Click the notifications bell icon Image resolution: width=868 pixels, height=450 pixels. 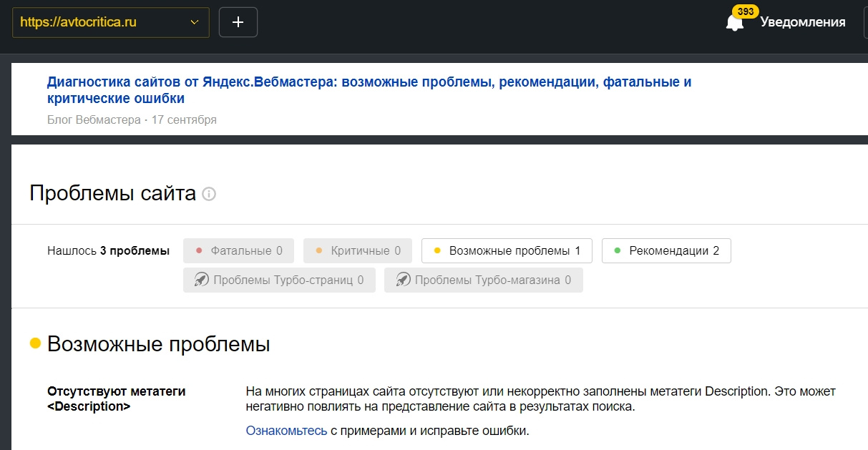[x=734, y=23]
